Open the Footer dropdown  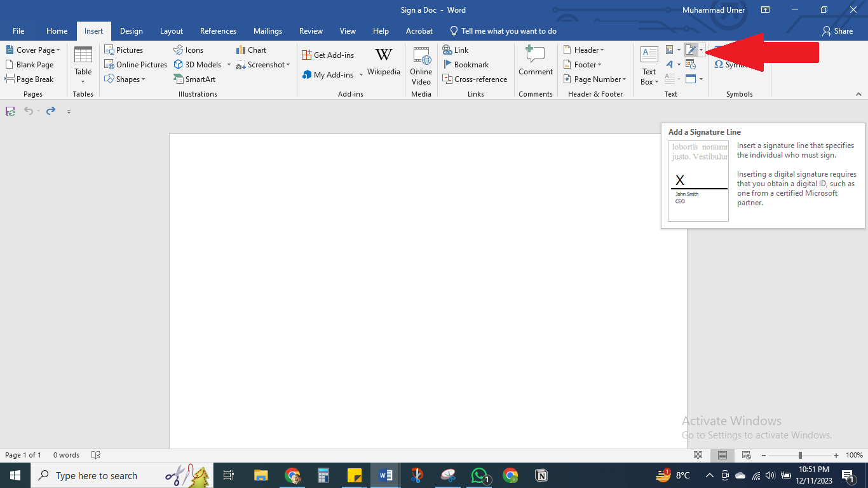coord(582,64)
